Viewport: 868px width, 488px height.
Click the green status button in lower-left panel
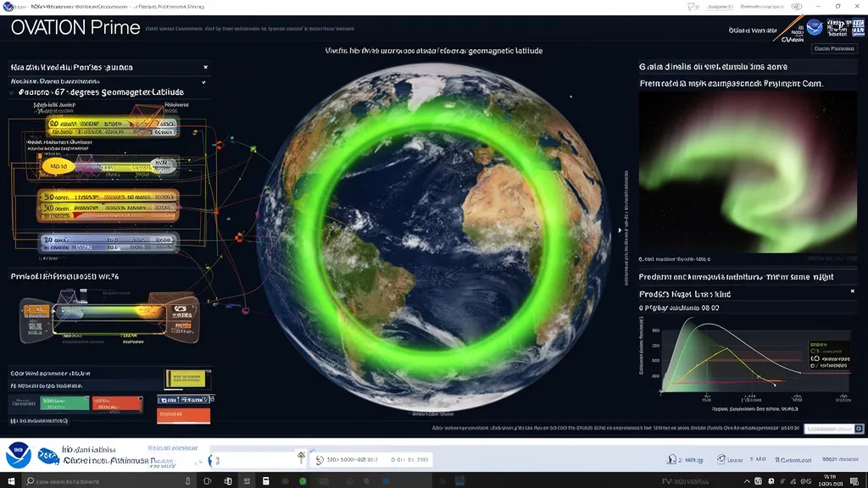pos(64,403)
